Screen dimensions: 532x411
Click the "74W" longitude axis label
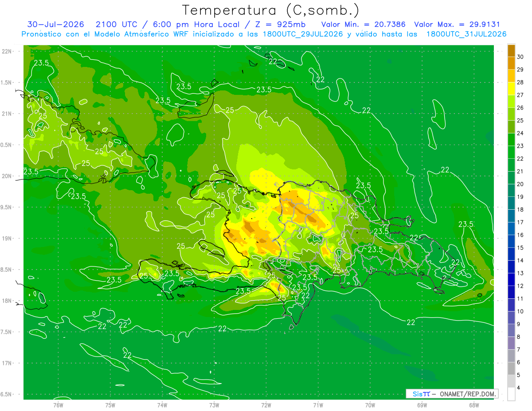tap(162, 405)
